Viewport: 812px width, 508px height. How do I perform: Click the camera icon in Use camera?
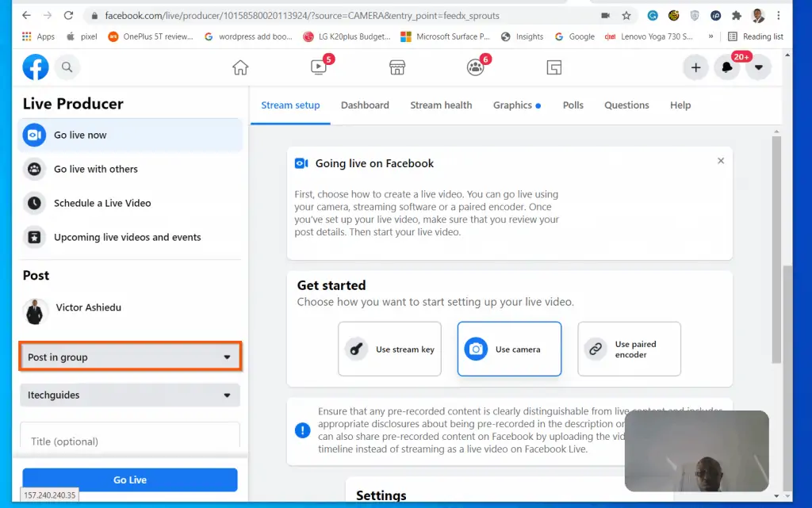tap(476, 349)
